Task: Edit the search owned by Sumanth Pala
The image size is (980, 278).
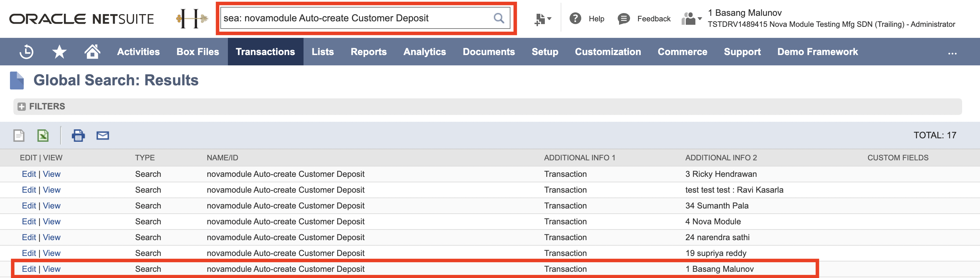Action: click(x=29, y=206)
